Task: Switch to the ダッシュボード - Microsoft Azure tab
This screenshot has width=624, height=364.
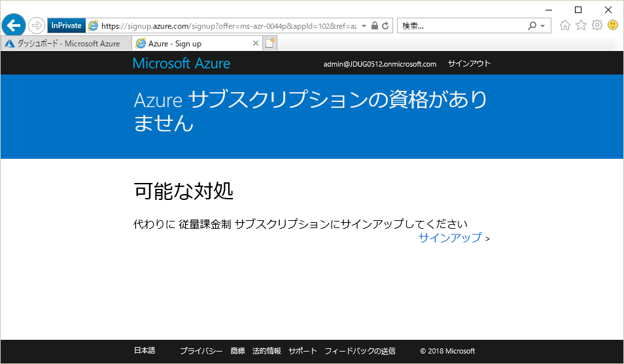Action: click(x=66, y=43)
